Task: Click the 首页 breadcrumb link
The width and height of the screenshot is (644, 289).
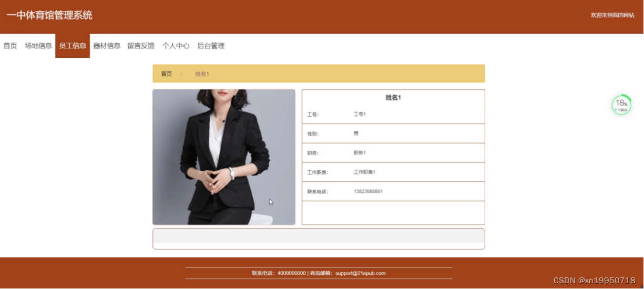Action: (x=167, y=74)
